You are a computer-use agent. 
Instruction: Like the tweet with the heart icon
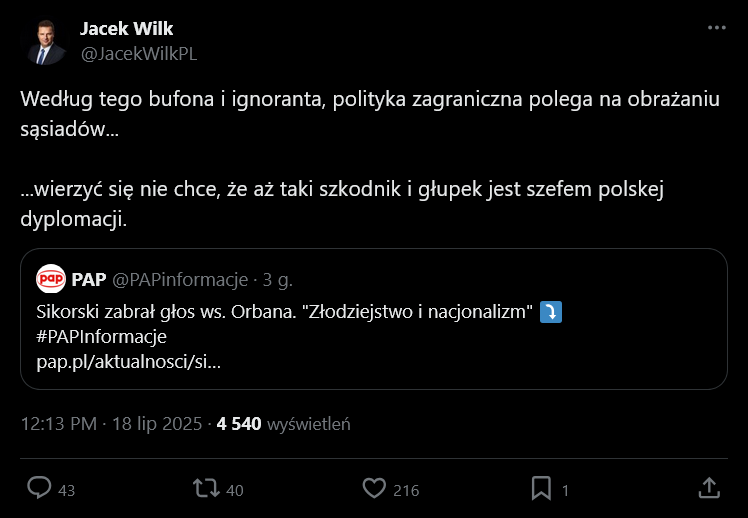tap(374, 488)
